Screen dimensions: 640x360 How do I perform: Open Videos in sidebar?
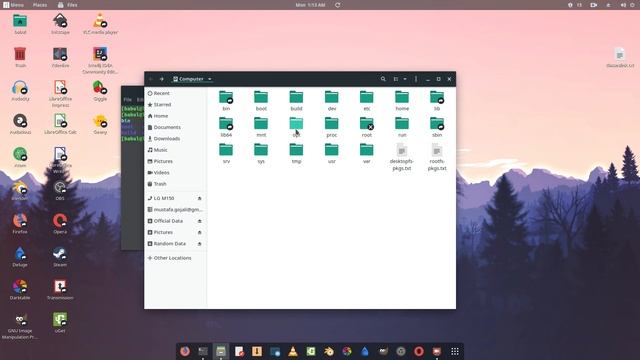(x=158, y=173)
